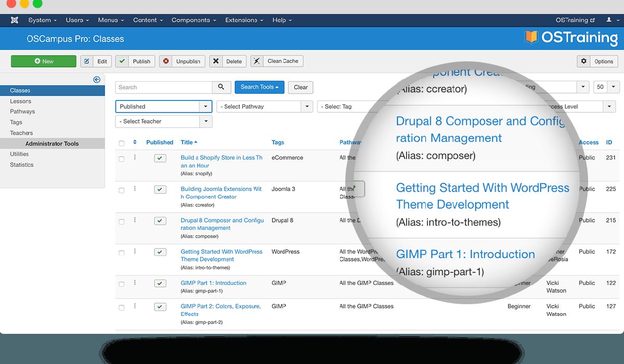Click the Clean Cache broom icon
Image resolution: width=624 pixels, height=364 pixels.
pos(256,61)
